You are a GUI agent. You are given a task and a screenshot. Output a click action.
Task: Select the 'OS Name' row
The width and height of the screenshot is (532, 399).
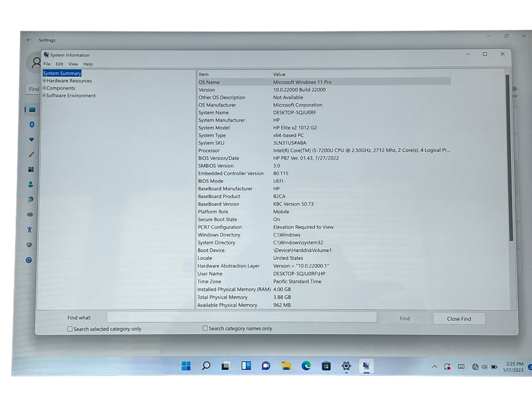click(x=324, y=82)
